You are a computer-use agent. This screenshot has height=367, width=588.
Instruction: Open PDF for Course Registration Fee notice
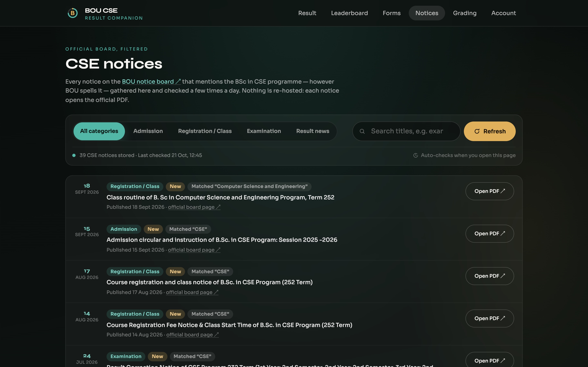tap(490, 318)
